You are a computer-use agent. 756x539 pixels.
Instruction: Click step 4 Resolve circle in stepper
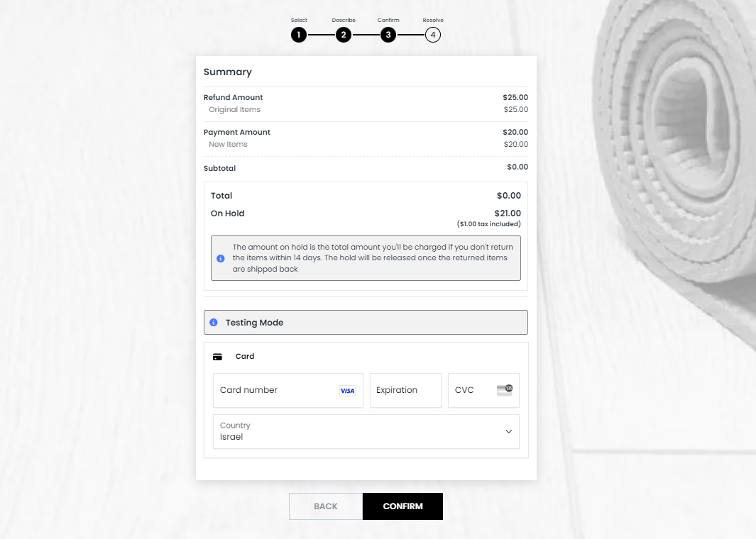pyautogui.click(x=433, y=34)
